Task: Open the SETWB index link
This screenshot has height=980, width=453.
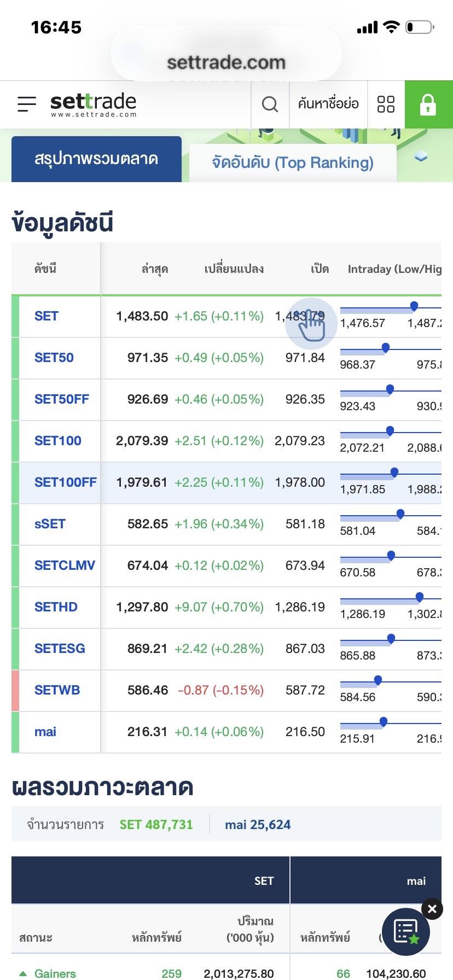Action: coord(57,690)
